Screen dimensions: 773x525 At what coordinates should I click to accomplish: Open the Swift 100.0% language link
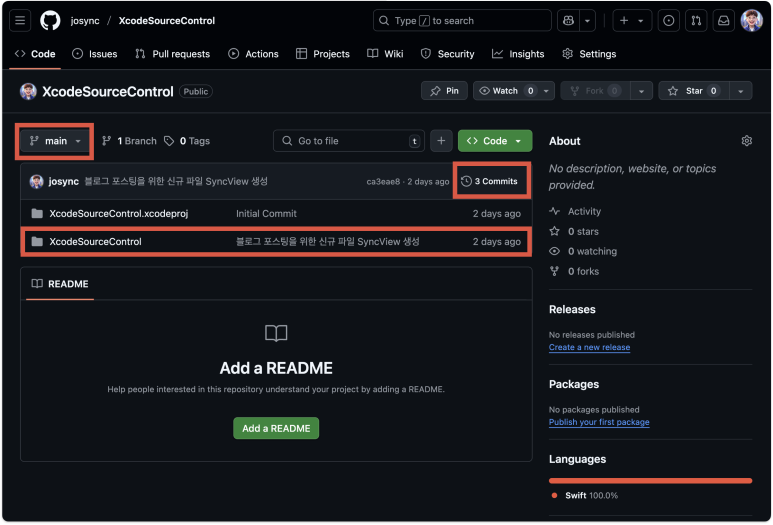585,495
